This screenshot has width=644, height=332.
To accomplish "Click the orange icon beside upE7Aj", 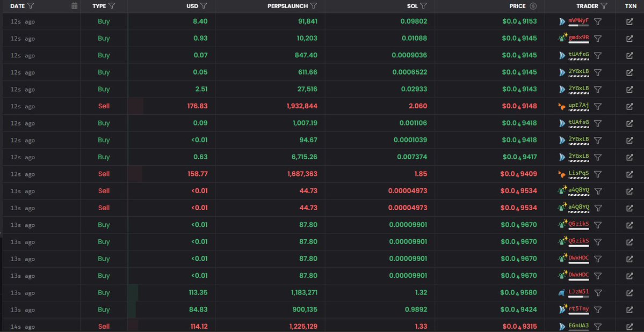I will tap(562, 106).
